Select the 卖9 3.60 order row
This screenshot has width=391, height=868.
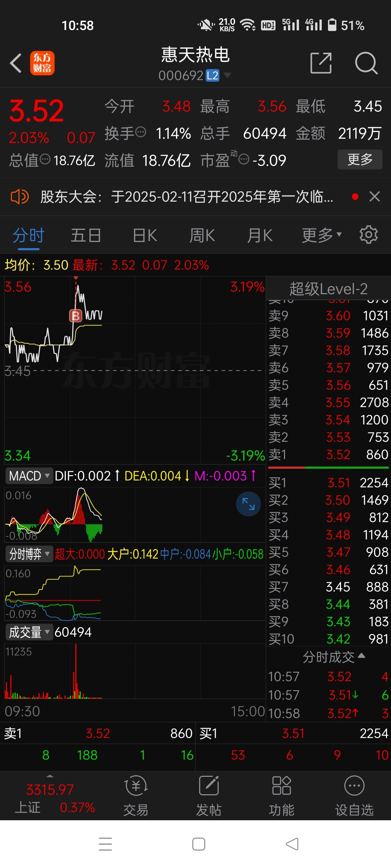click(328, 315)
